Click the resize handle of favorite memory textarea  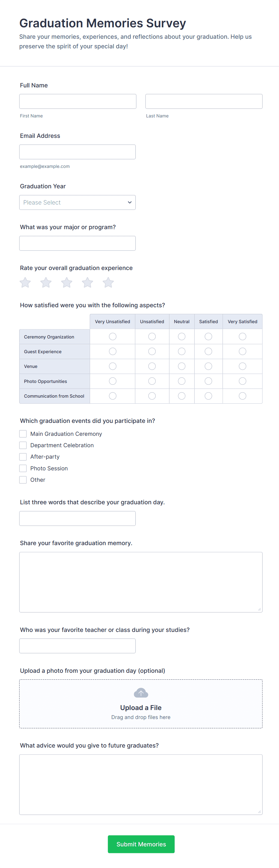259,609
